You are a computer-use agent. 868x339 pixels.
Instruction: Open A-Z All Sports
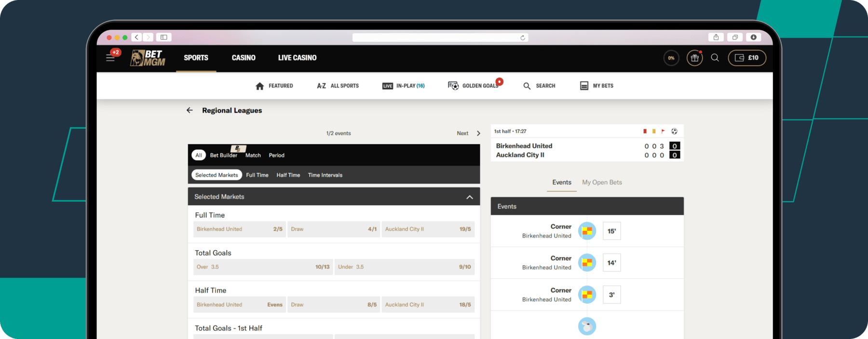[338, 86]
